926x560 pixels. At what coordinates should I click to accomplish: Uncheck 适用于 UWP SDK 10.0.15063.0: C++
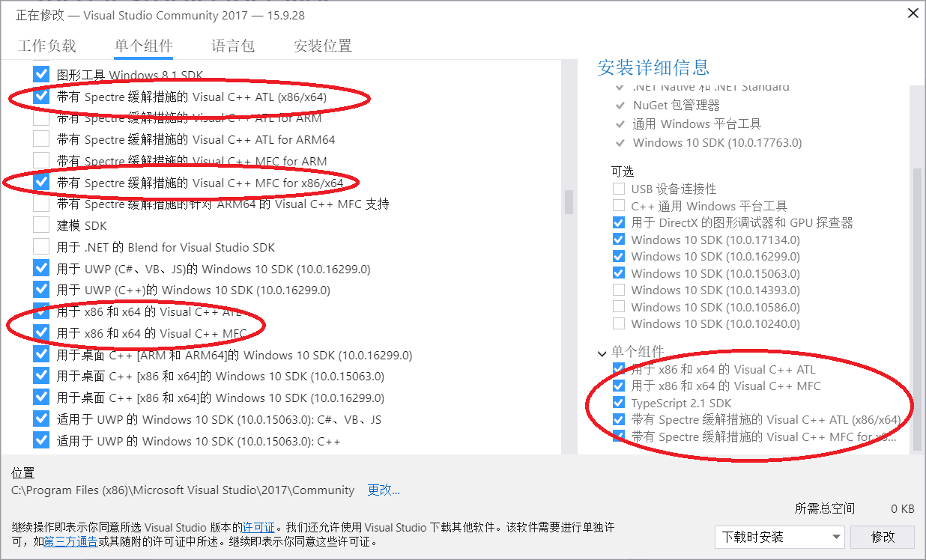pos(41,441)
